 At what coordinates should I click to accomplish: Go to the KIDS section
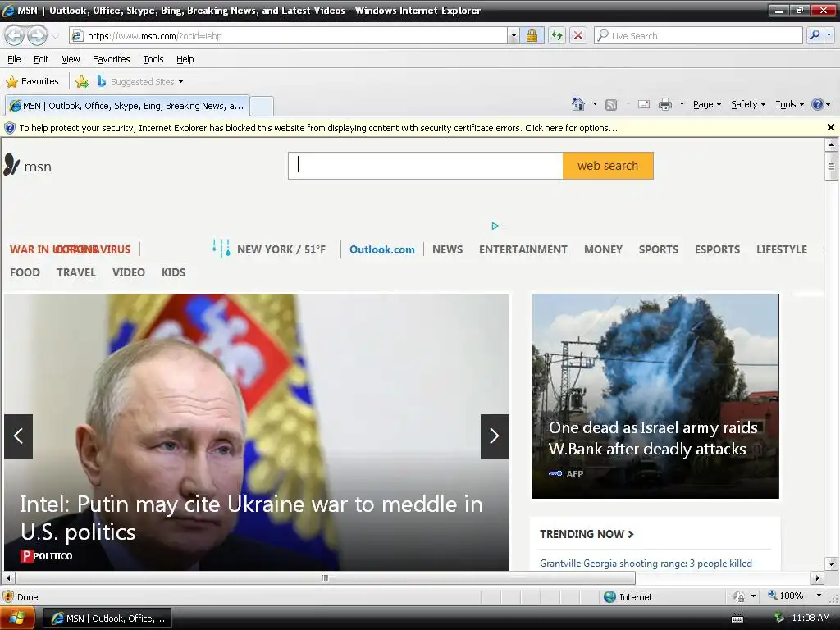[x=174, y=272]
